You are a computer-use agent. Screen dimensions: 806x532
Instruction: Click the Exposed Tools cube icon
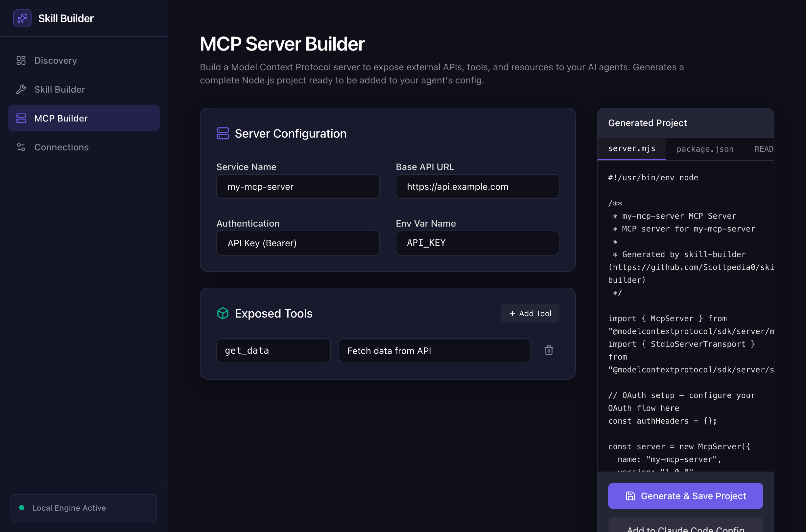tap(223, 313)
